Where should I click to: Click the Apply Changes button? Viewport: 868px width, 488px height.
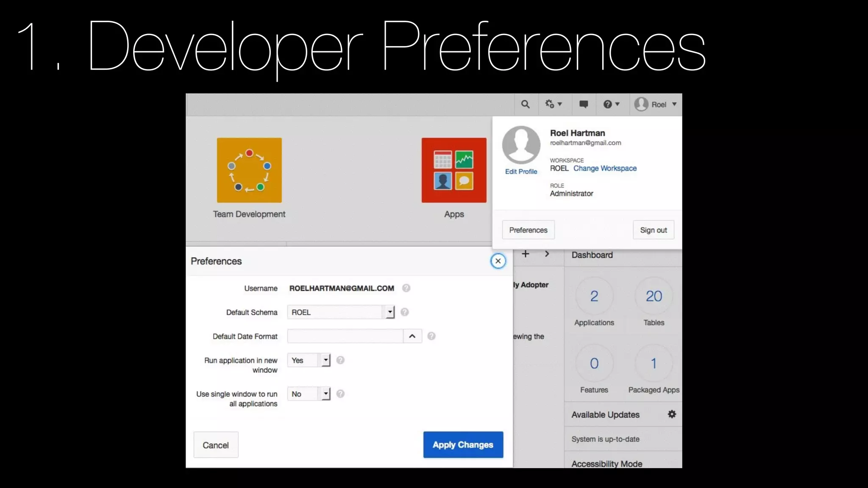pos(463,445)
